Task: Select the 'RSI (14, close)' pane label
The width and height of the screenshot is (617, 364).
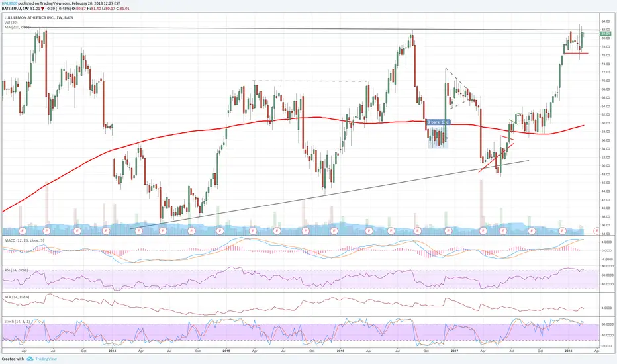Action: 16,270
